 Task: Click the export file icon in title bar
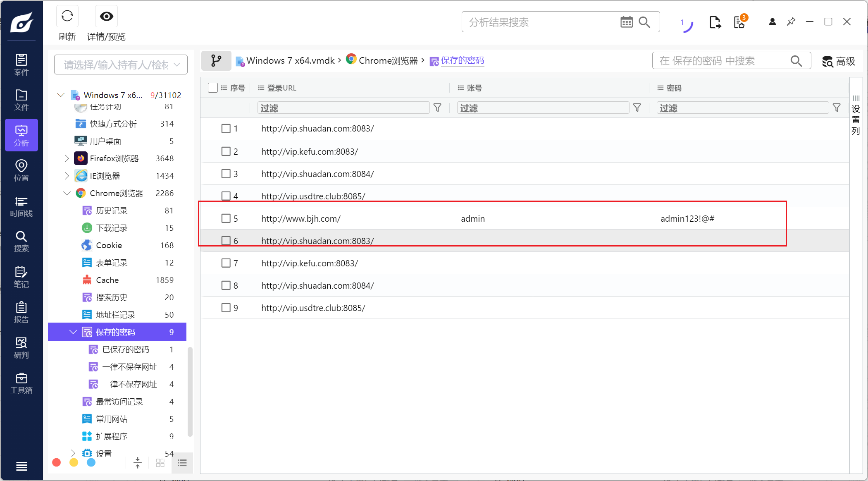coord(715,22)
